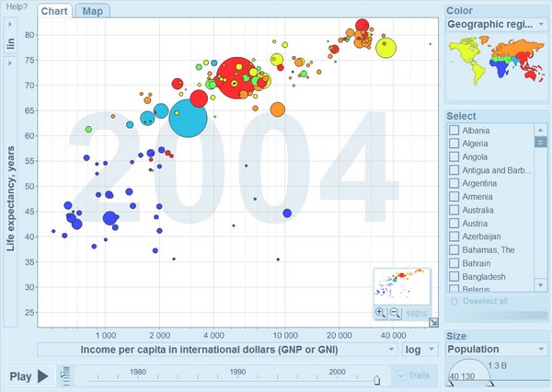Zoom out with the magnifier minus icon
552x392 pixels.
[395, 313]
